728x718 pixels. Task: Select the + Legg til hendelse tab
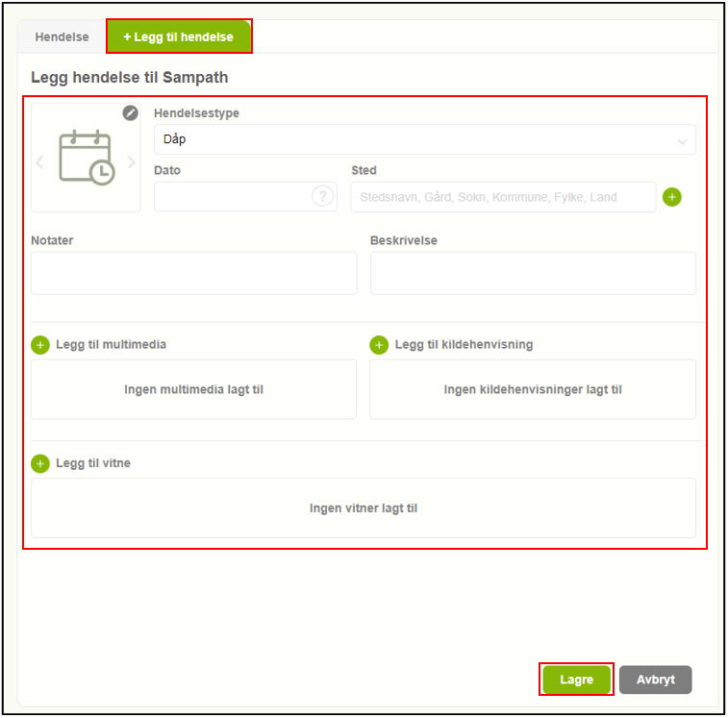click(179, 37)
